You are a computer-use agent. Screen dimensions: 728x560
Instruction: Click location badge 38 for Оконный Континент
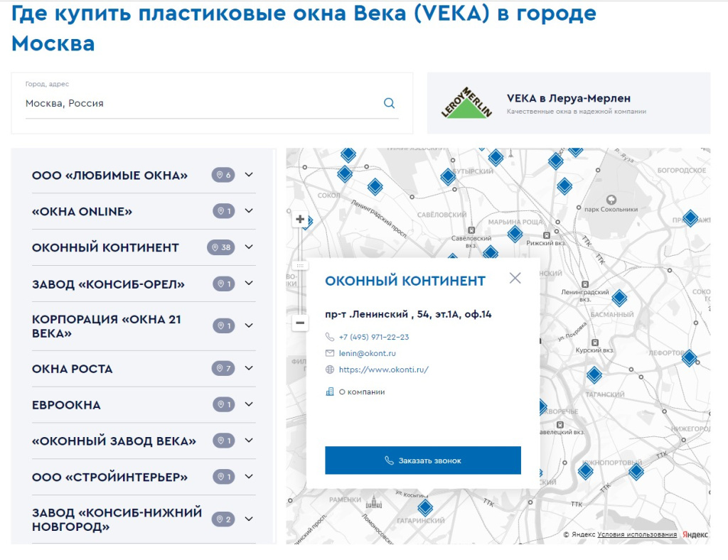(x=221, y=247)
